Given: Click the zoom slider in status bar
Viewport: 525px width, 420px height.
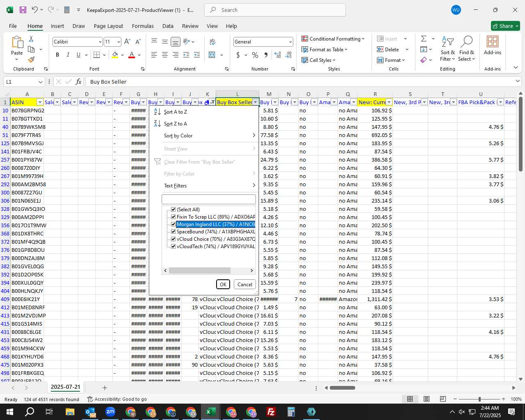Looking at the screenshot, I should [479, 399].
